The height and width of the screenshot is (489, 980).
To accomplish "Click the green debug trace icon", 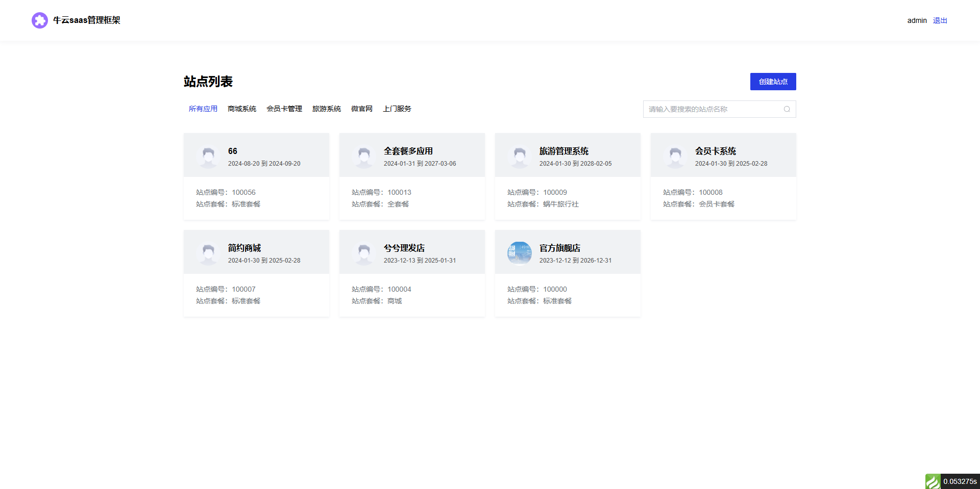I will click(933, 481).
